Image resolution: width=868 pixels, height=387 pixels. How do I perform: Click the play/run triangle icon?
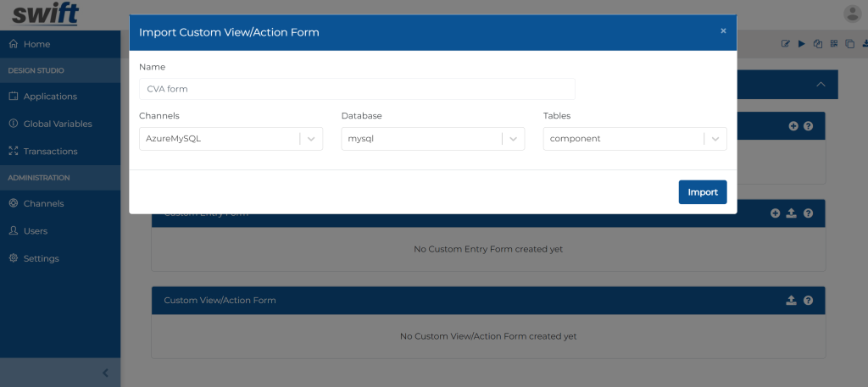pyautogui.click(x=802, y=44)
